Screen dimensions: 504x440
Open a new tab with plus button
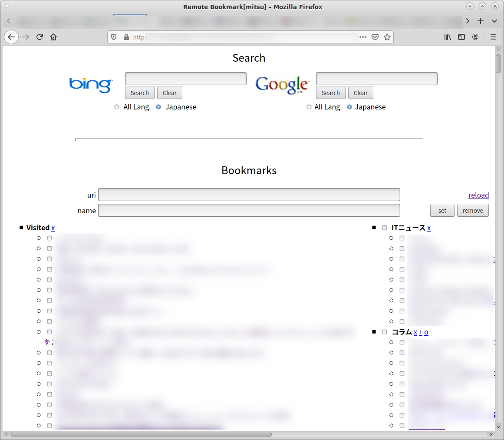481,21
